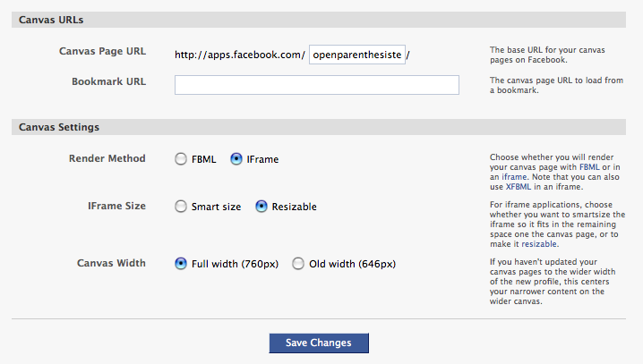
Task: Click the Render Method label
Action: click(x=107, y=158)
